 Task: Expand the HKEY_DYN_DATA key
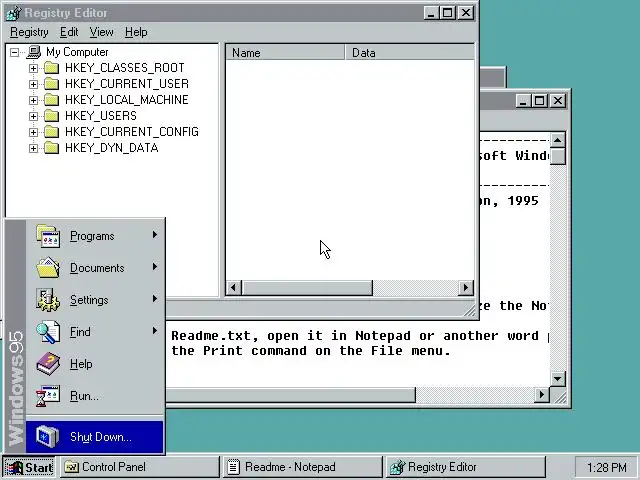click(x=33, y=148)
